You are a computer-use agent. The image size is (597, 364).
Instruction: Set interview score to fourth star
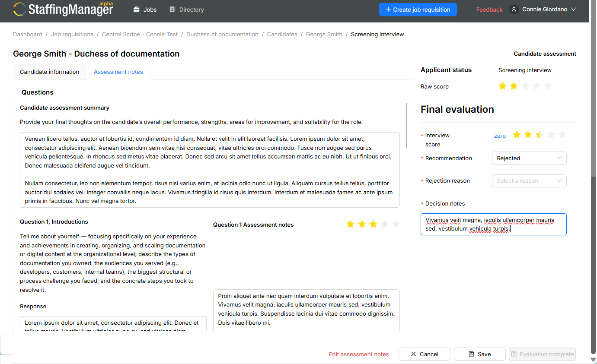[x=551, y=135]
